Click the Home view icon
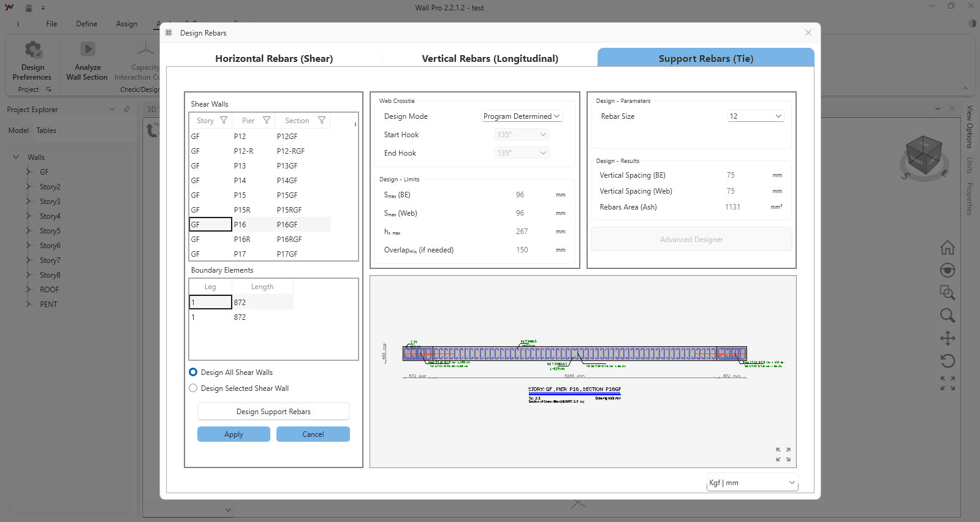980x522 pixels. click(x=947, y=248)
